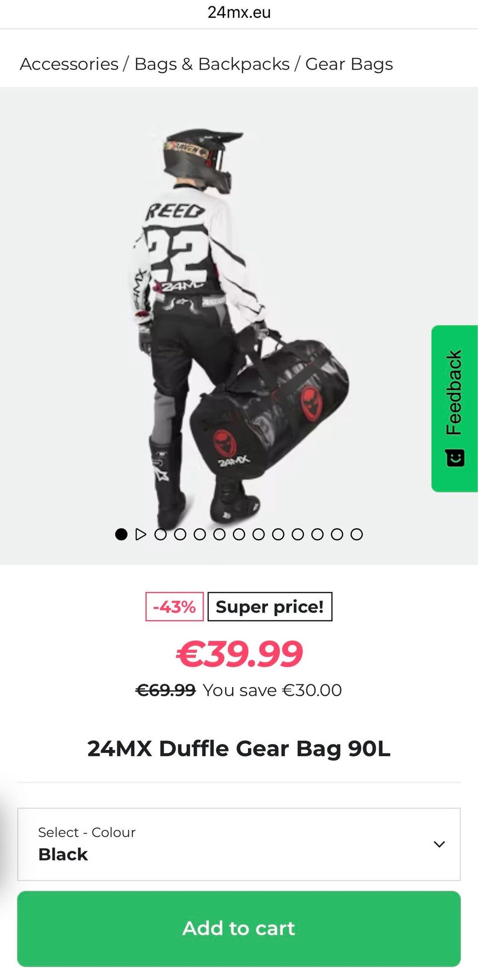Viewport: 478px width, 980px height.
Task: Tap the 24mx.eu address bar
Action: pos(239,12)
